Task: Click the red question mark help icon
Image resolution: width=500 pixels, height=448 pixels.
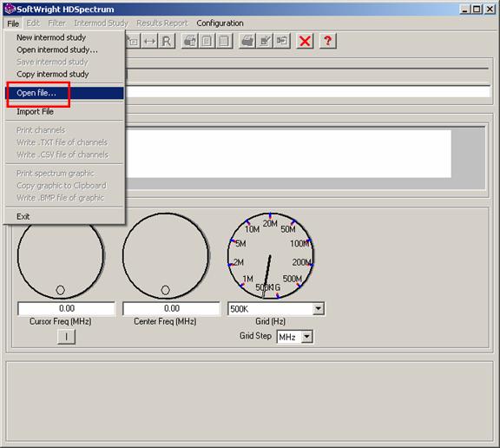Action: pos(328,41)
